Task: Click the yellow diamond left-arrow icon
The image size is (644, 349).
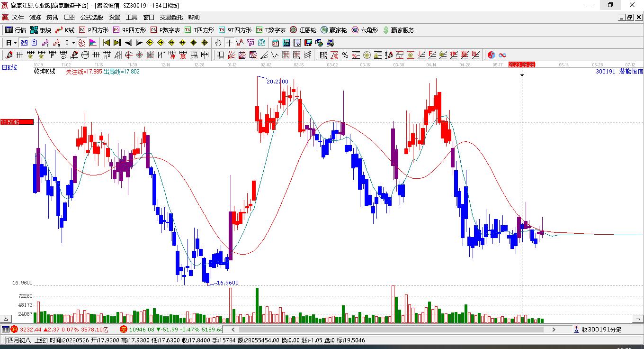Action: (x=150, y=43)
